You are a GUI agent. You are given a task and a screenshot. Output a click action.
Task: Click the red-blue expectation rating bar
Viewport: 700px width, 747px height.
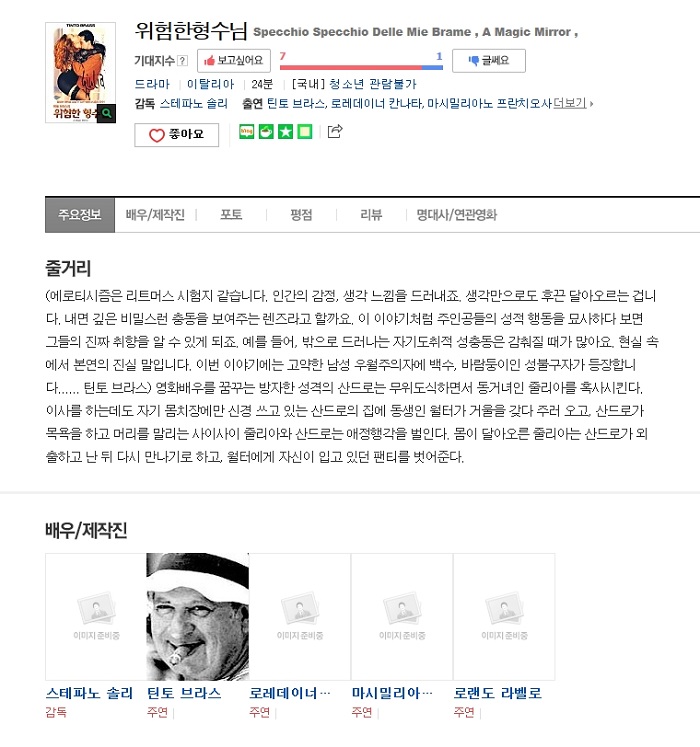(362, 68)
